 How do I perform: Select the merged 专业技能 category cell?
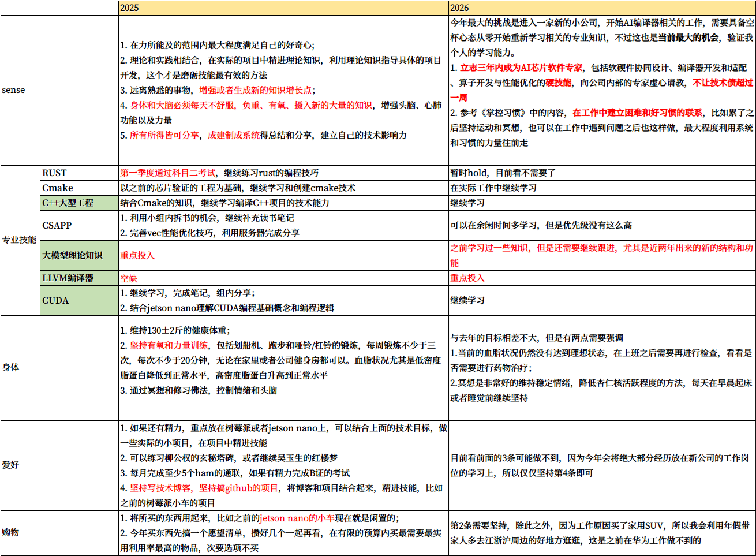(20, 240)
